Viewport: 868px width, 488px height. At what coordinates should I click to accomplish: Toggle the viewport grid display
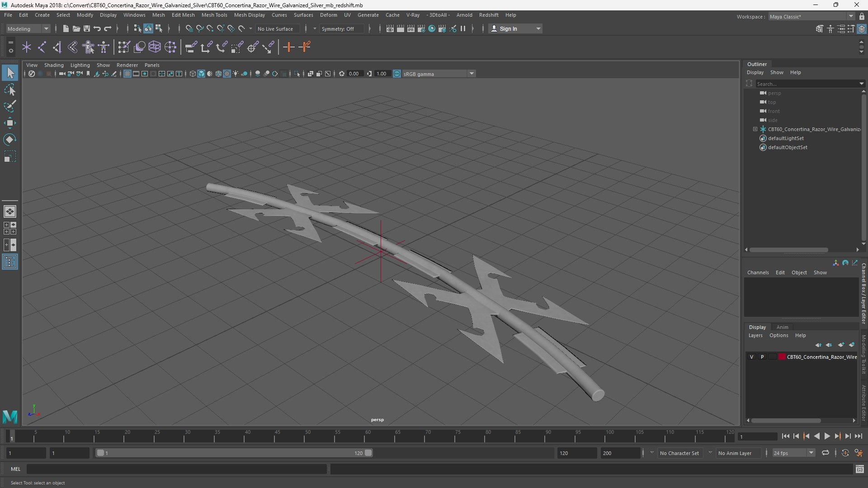[x=127, y=74]
